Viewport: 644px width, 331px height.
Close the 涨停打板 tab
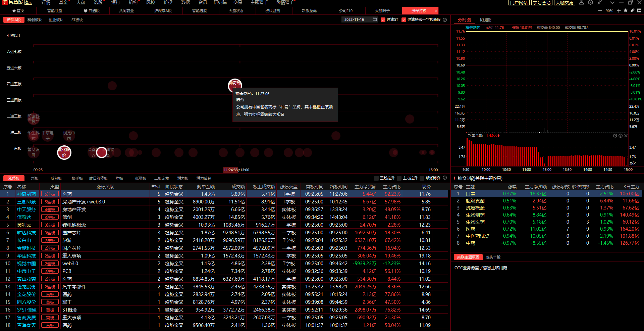click(436, 11)
